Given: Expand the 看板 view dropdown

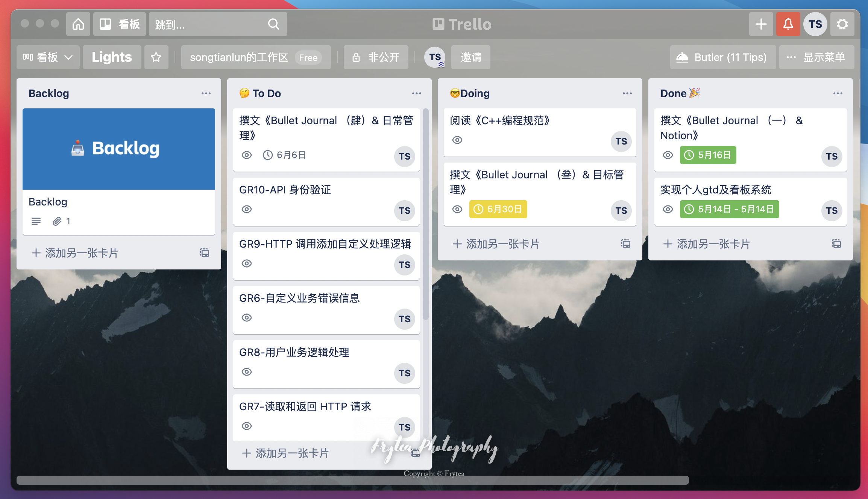Looking at the screenshot, I should [x=48, y=57].
